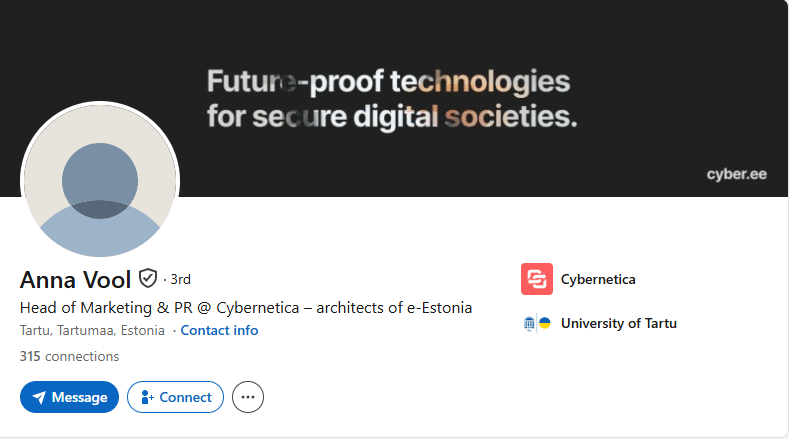Open the Contact info link

[219, 330]
